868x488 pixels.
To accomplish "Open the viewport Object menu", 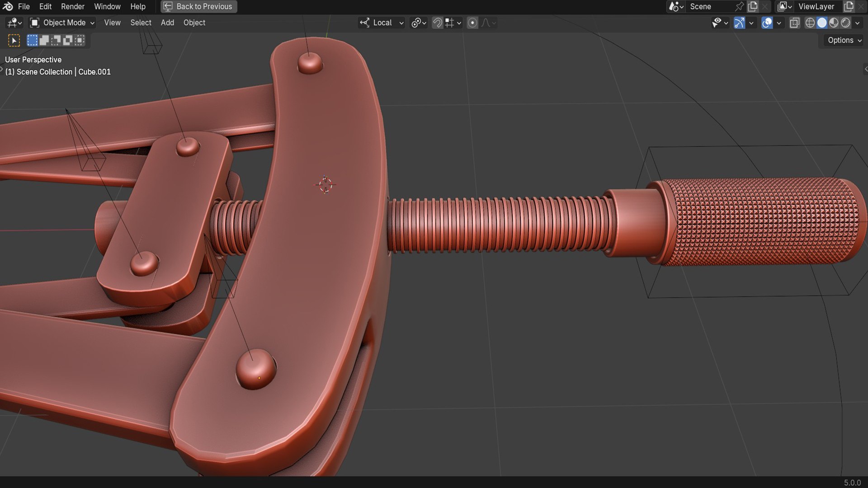I will 194,23.
